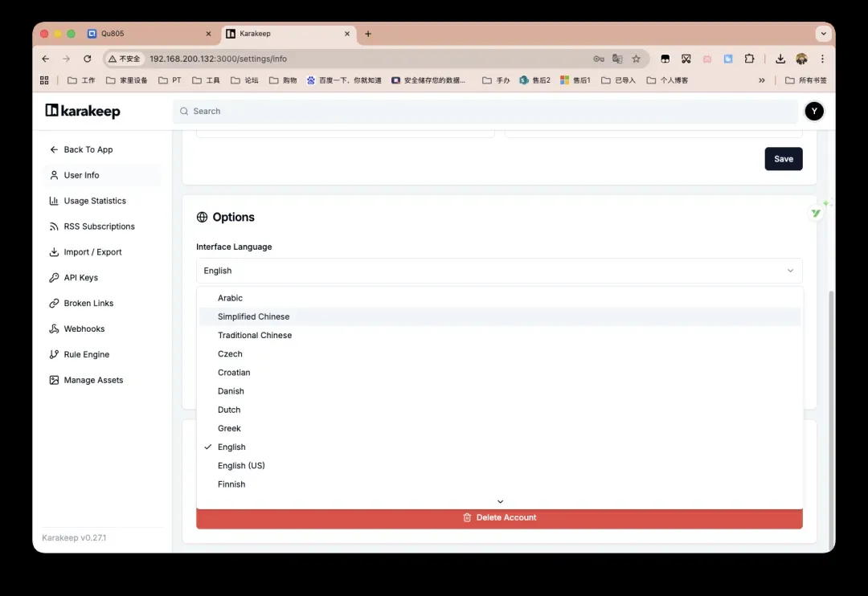
Task: Select Simplified Chinese language option
Action: [253, 316]
